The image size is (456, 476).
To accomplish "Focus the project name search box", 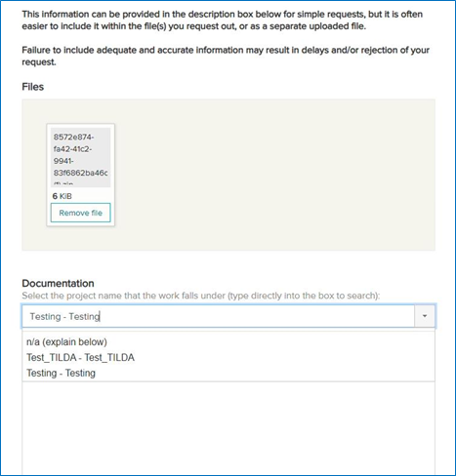I will pyautogui.click(x=218, y=316).
